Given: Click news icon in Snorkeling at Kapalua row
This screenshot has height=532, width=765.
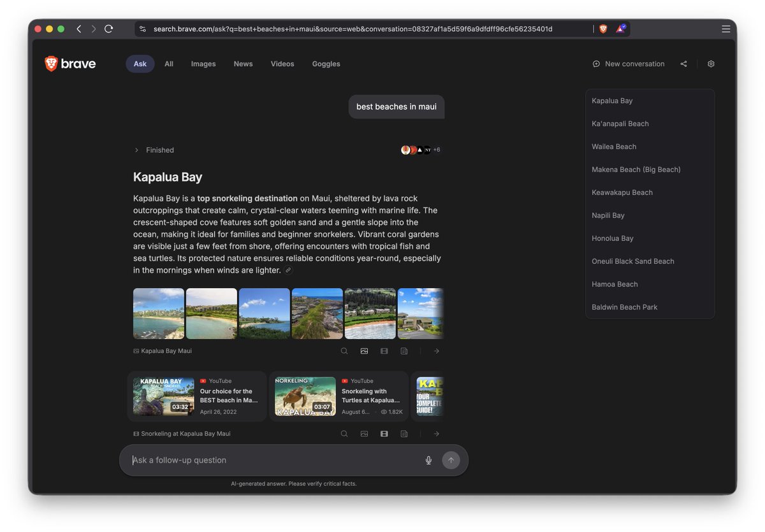Looking at the screenshot, I should click(404, 434).
